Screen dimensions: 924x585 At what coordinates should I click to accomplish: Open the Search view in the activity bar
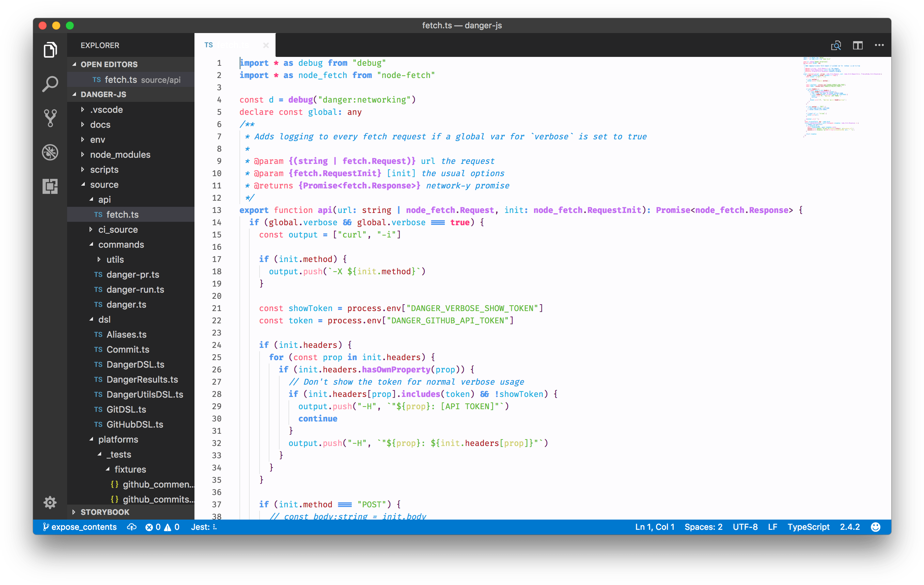click(50, 84)
